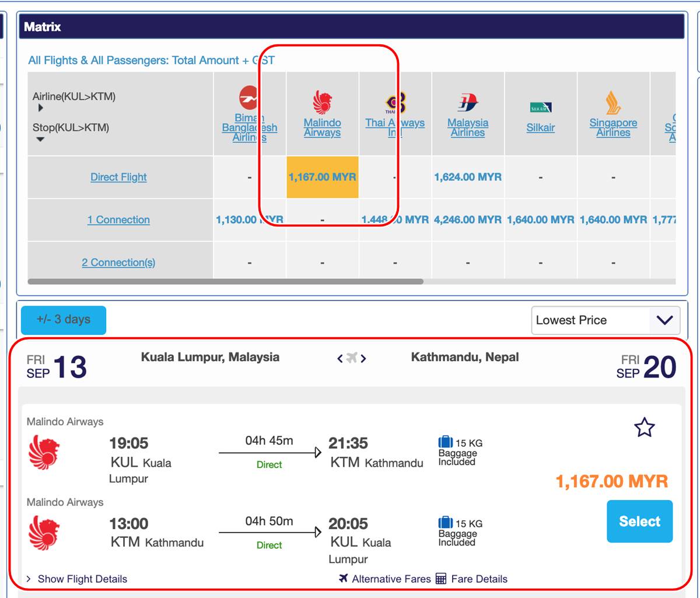Click the airplane icon between the two cities
Screen dimensions: 700x598
tap(351, 358)
